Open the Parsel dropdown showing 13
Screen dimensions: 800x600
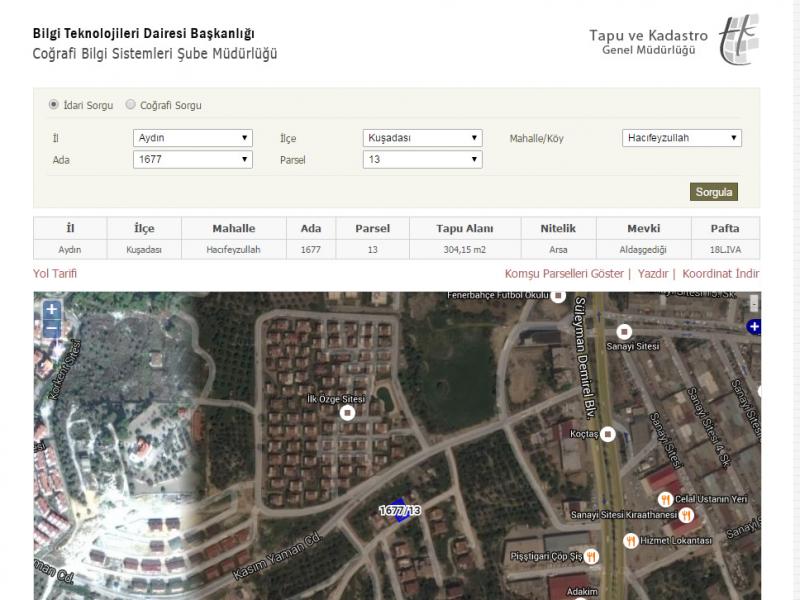(x=422, y=159)
